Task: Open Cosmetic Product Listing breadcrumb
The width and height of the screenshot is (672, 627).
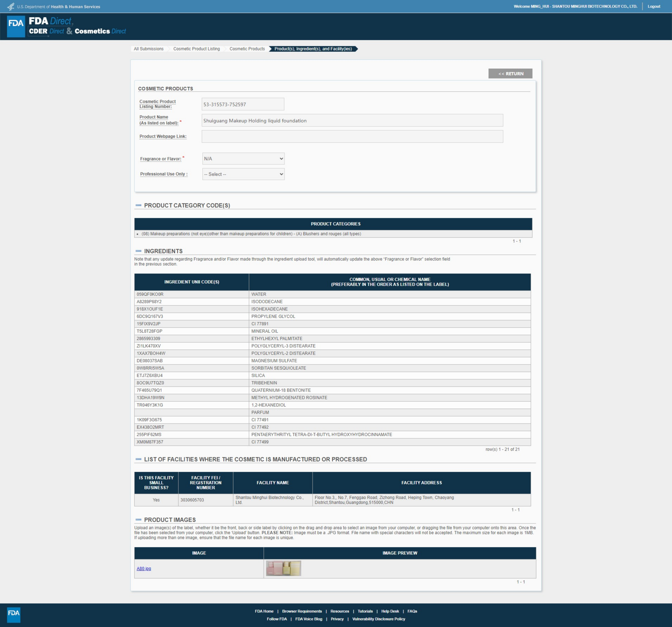Action: [x=196, y=49]
